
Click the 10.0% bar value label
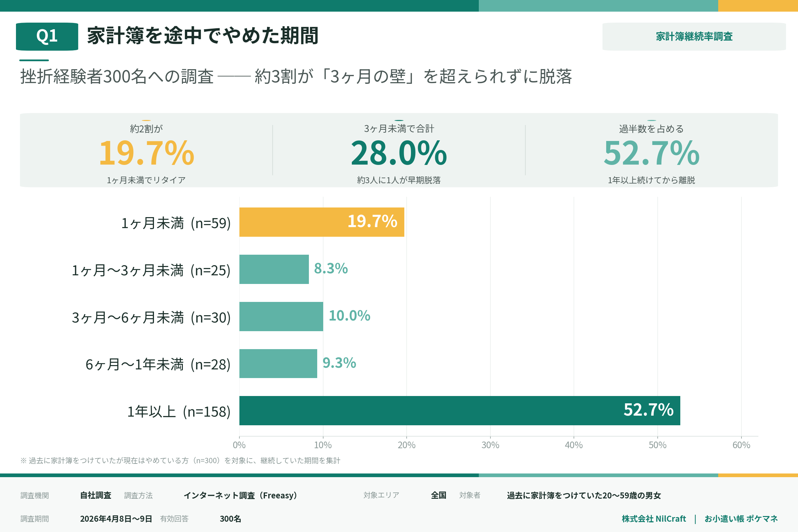coord(349,316)
